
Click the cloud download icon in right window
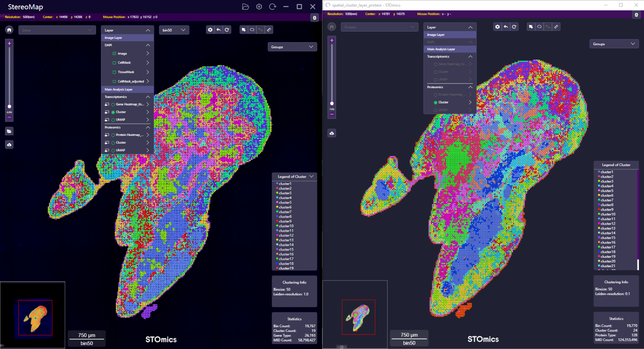332,133
